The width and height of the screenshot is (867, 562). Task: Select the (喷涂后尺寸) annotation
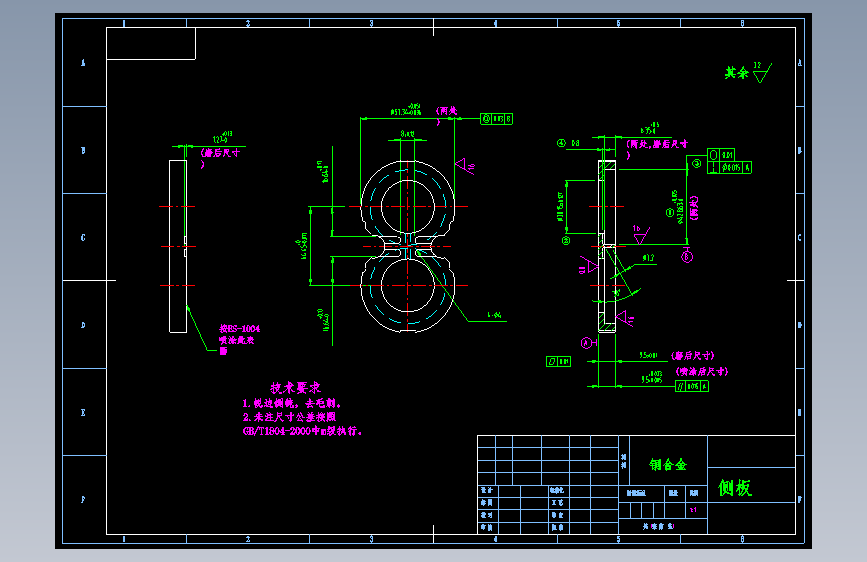tap(702, 371)
